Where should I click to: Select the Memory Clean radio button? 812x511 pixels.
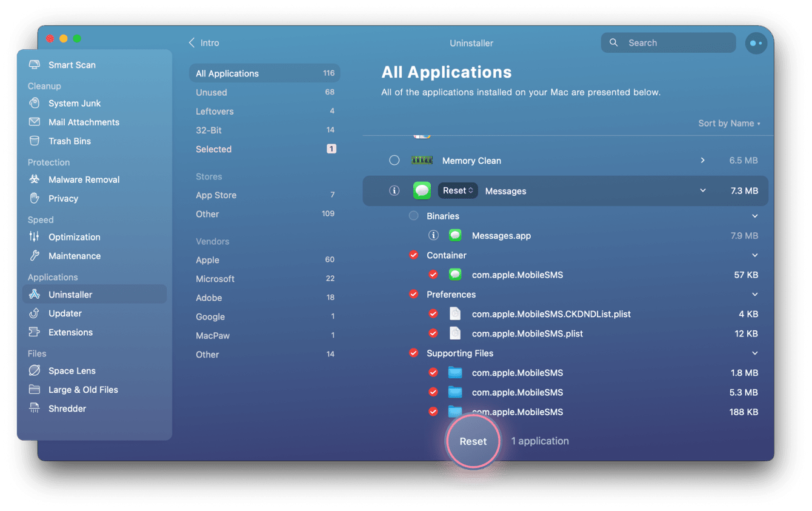tap(394, 160)
